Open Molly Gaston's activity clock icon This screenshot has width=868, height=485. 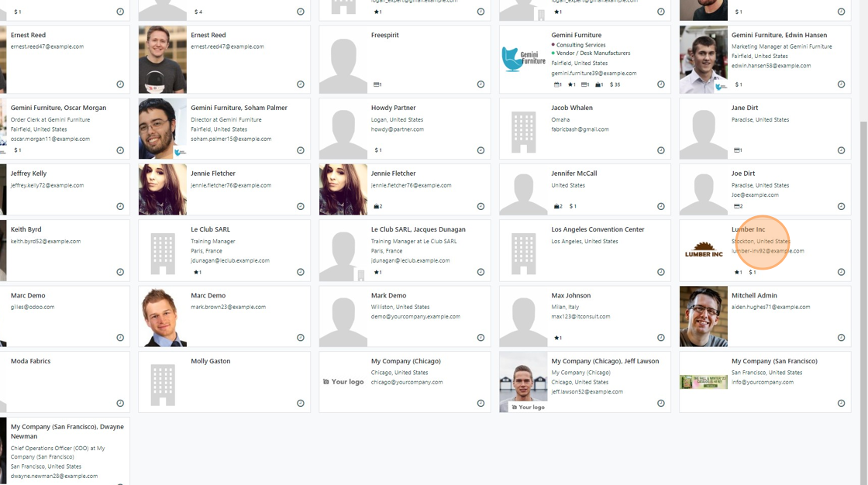(301, 403)
